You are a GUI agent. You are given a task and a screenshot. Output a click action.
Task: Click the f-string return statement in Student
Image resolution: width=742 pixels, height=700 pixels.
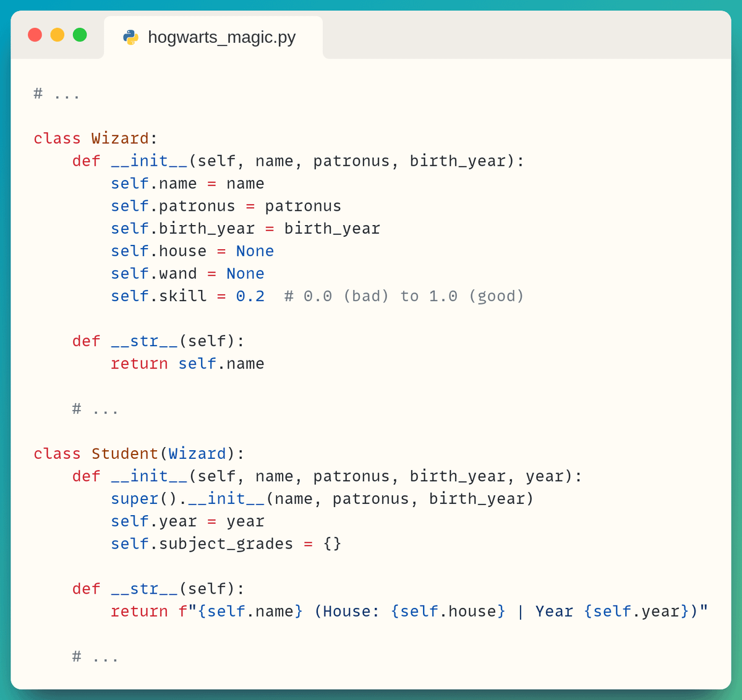click(x=409, y=612)
